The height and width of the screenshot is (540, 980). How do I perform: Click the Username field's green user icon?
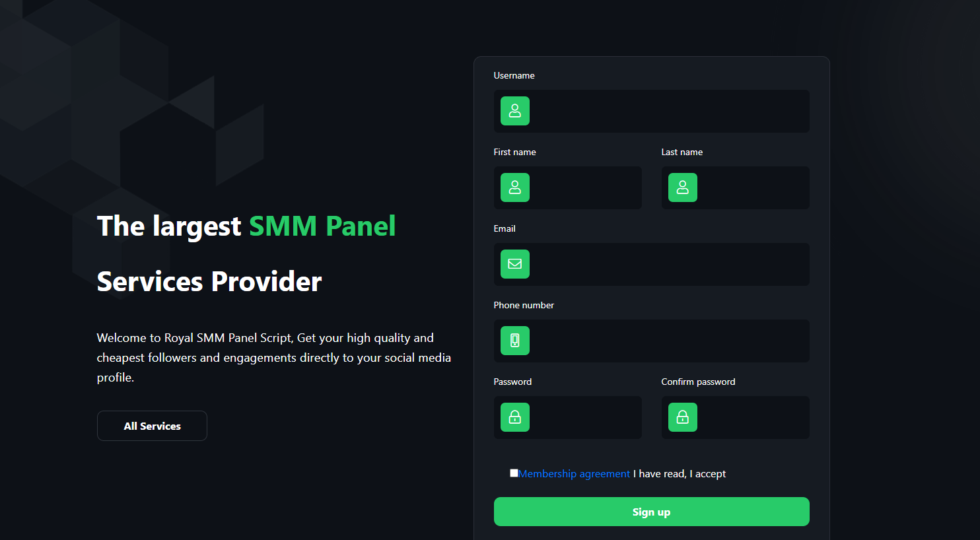click(515, 111)
